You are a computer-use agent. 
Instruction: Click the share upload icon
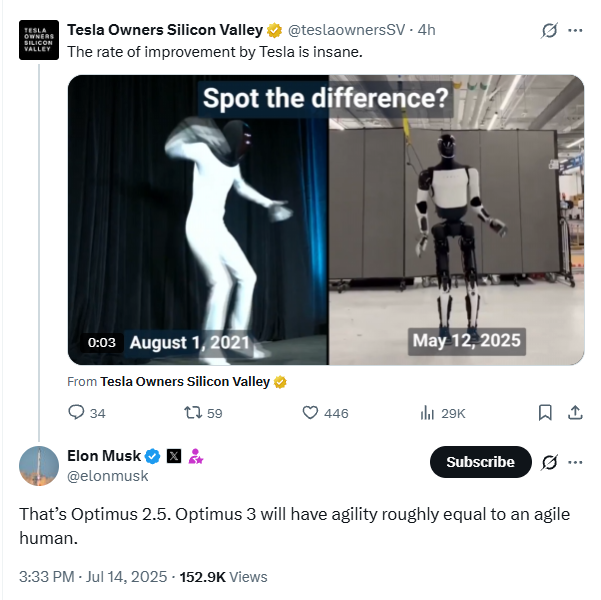575,412
